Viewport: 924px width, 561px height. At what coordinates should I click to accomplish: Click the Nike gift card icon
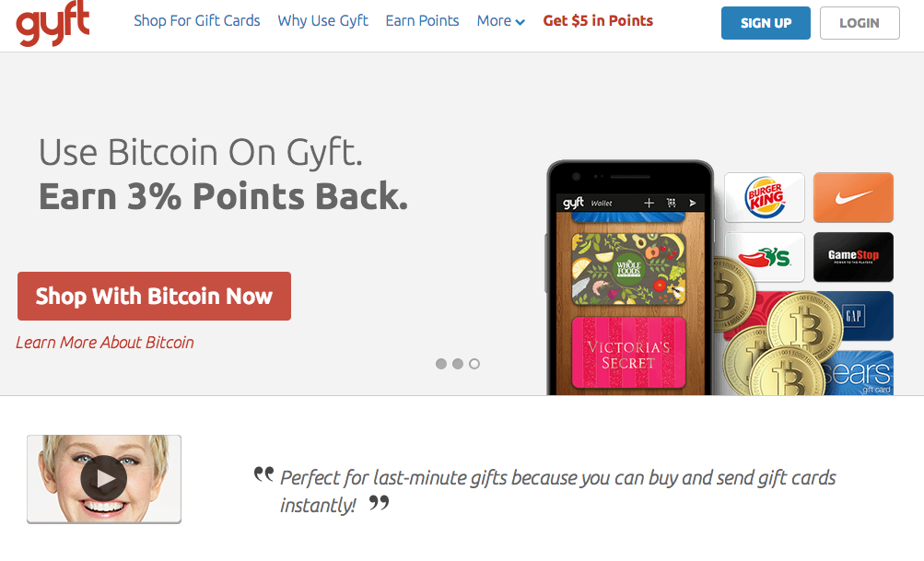853,197
